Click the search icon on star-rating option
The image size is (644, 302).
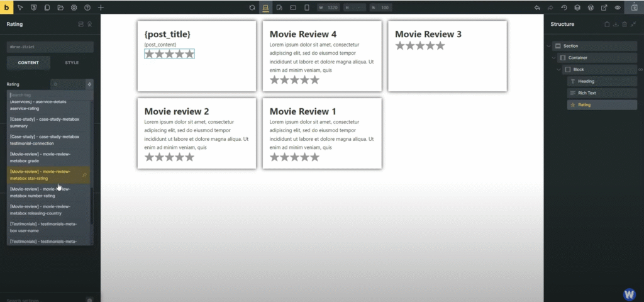pos(85,175)
